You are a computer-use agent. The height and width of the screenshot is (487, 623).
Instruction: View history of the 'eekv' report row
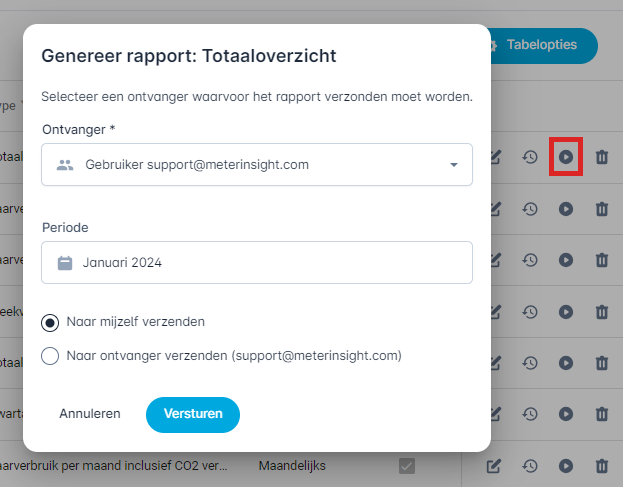click(530, 312)
